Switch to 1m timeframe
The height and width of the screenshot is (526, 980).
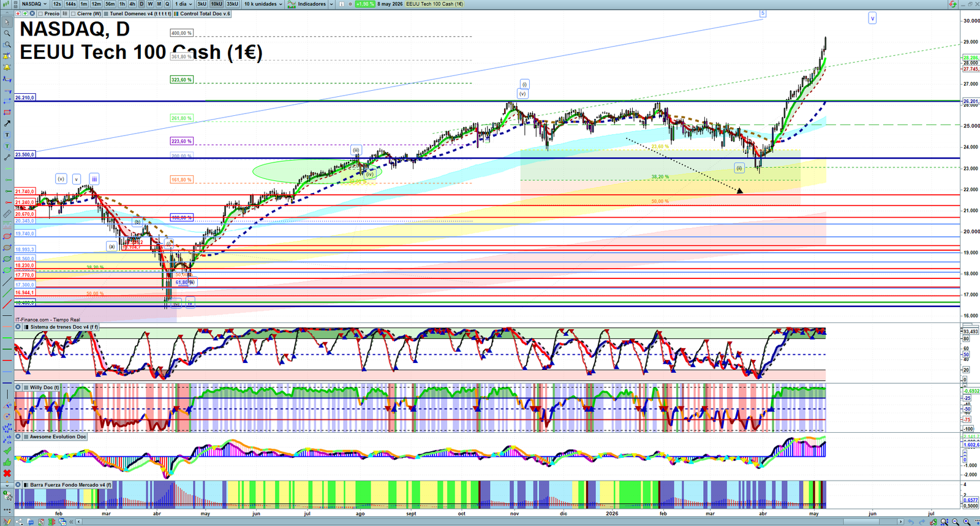click(84, 4)
